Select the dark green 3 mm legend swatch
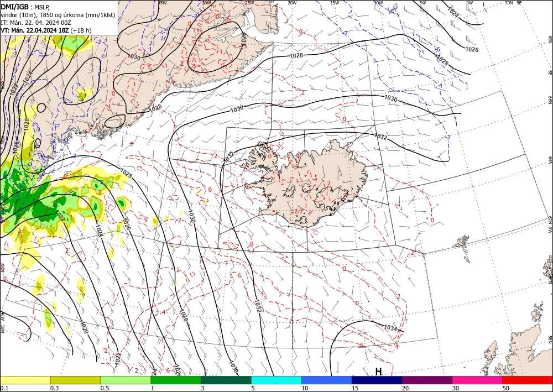This screenshot has height=392, width=553. point(226,380)
